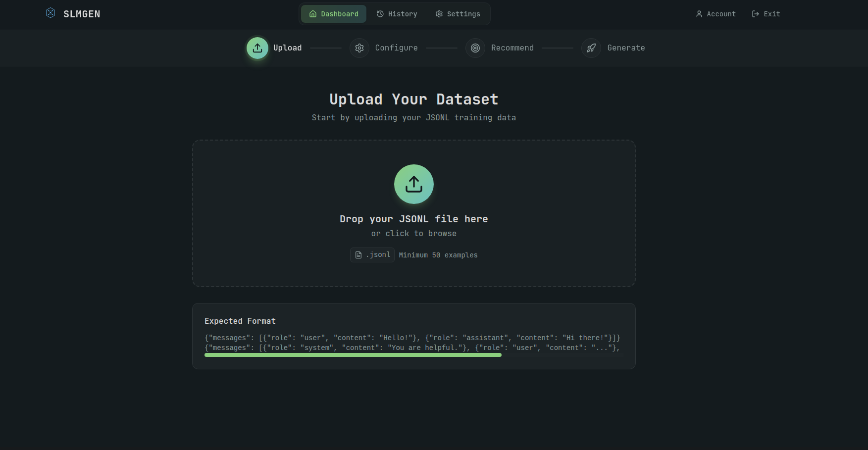Click the 'Upload Your Dataset' heading

pyautogui.click(x=414, y=100)
